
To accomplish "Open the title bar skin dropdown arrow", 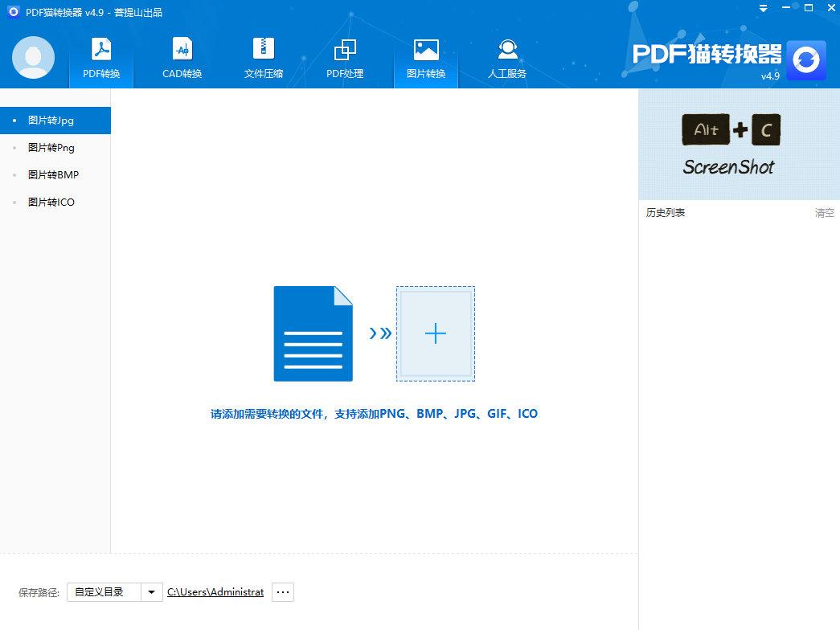I will tap(762, 8).
